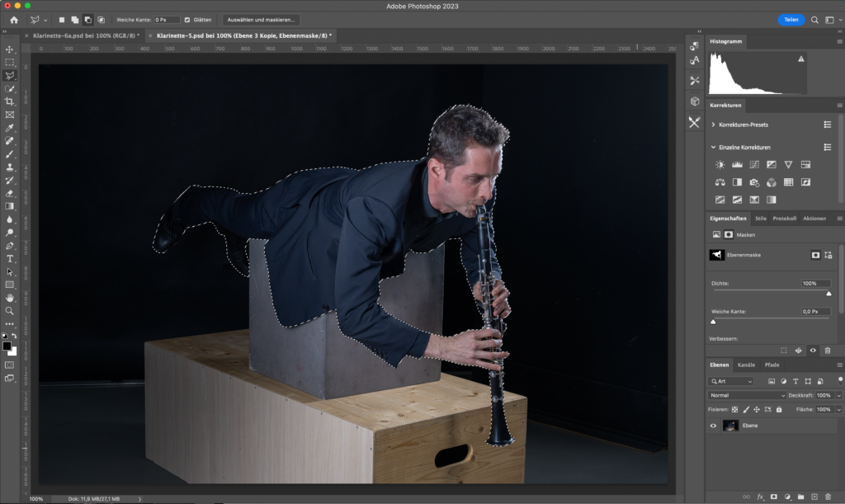The height and width of the screenshot is (504, 845).
Task: Delete the mask via properties trash icon
Action: pyautogui.click(x=828, y=351)
